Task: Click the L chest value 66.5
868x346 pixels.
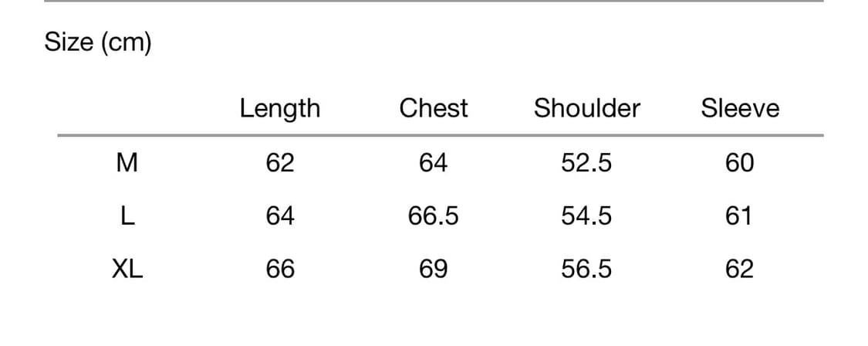Action: (433, 216)
